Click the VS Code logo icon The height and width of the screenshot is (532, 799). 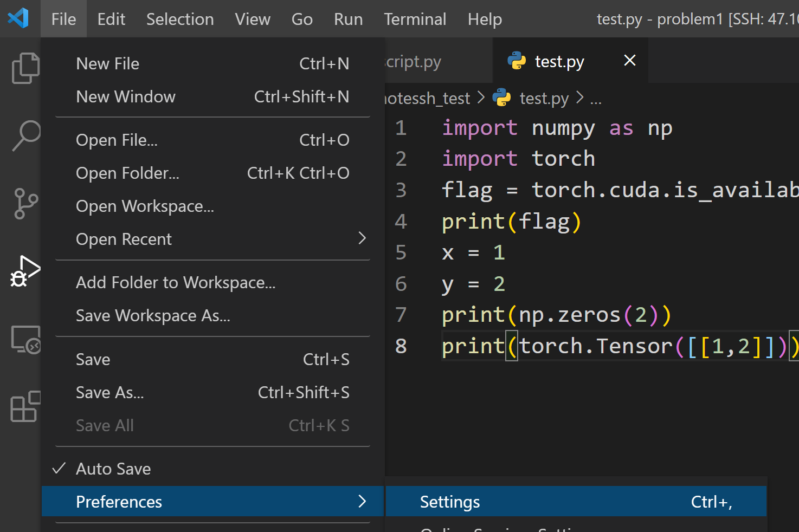(x=18, y=18)
